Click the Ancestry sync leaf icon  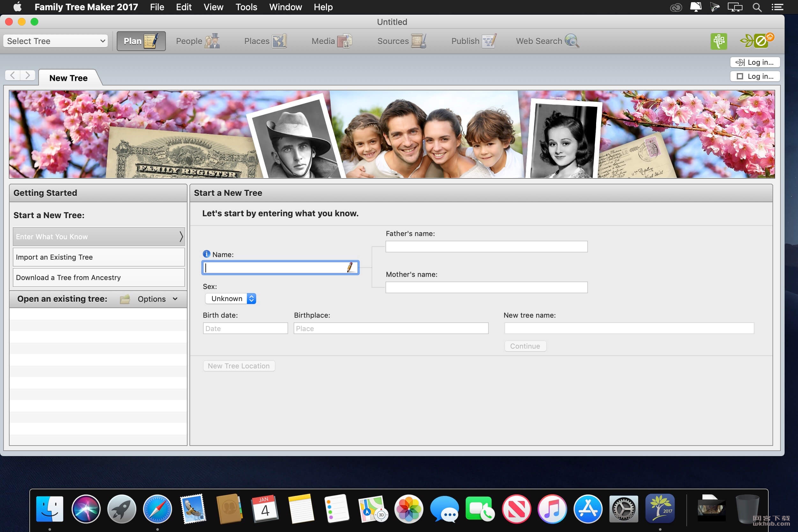point(757,41)
